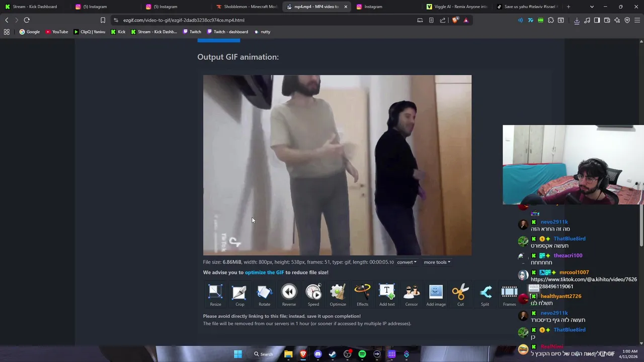The width and height of the screenshot is (644, 362).
Task: Open the extensions puzzle icon
Action: click(551, 20)
